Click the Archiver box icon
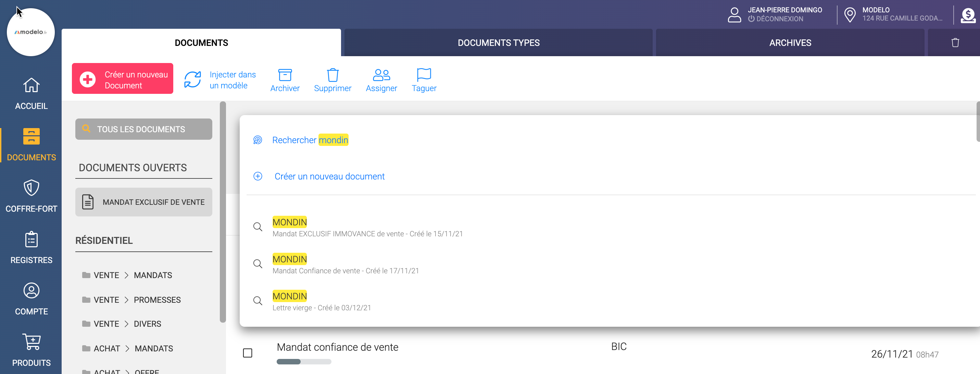The height and width of the screenshot is (374, 980). (x=285, y=75)
